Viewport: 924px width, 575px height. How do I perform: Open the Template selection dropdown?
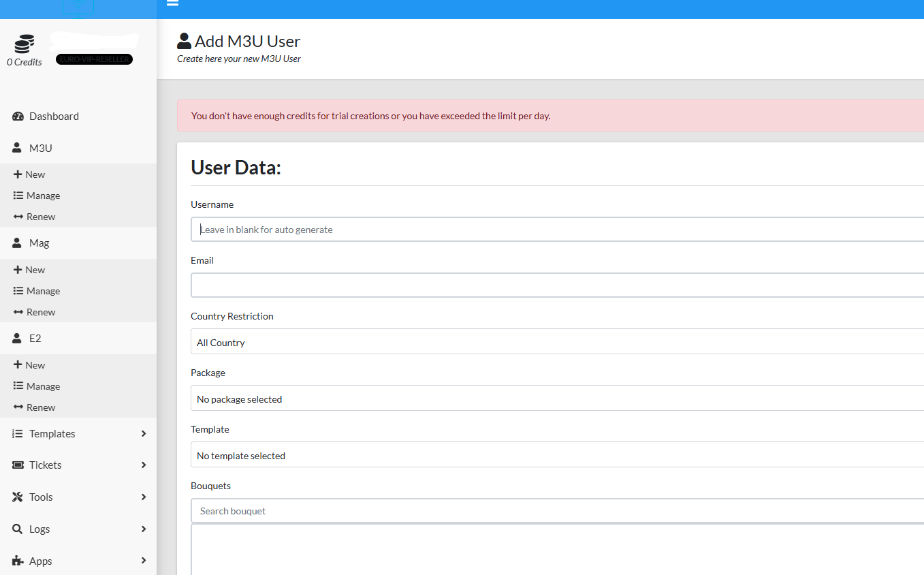[x=557, y=455]
